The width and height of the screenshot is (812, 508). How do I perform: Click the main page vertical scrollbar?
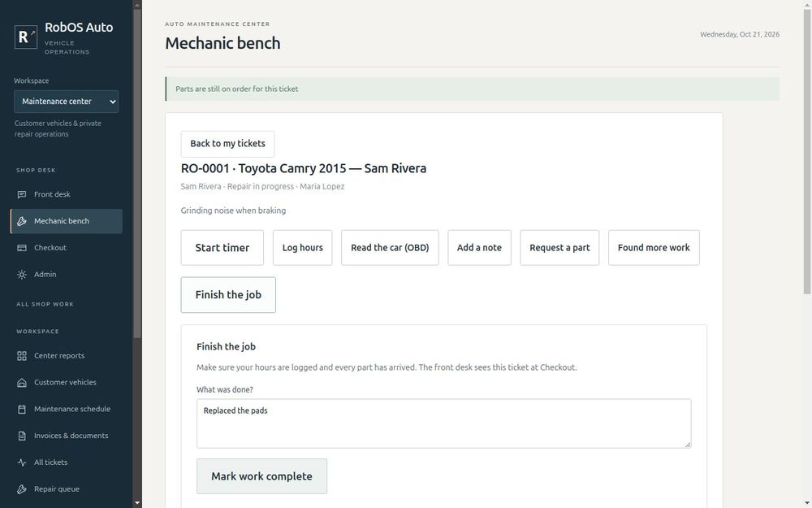click(807, 150)
